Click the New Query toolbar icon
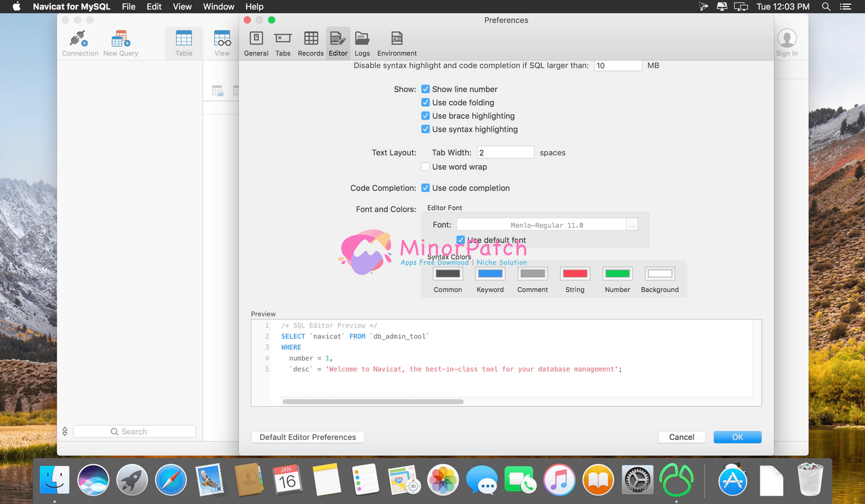The height and width of the screenshot is (504, 865). click(x=120, y=43)
